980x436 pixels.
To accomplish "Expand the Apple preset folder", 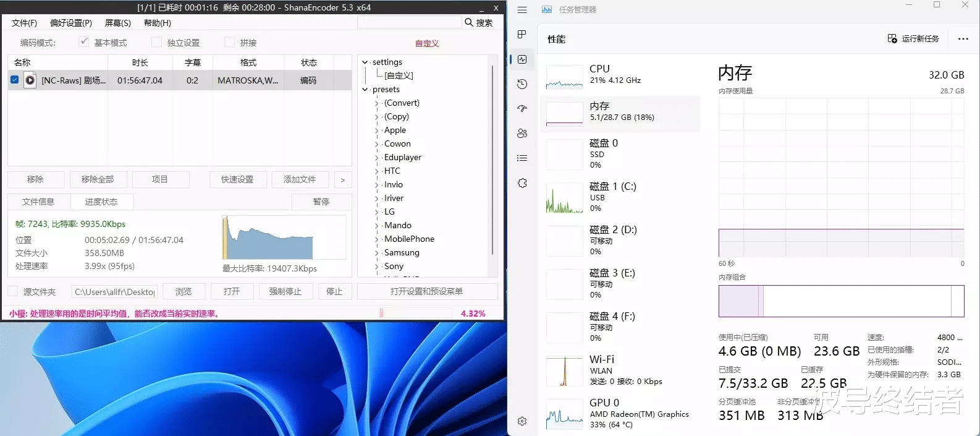I will [377, 130].
